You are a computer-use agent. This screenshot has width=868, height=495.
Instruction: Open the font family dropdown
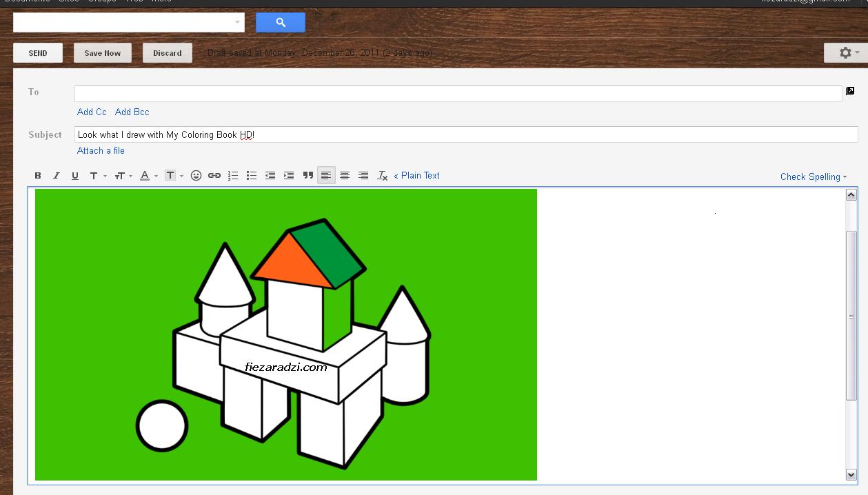[97, 176]
